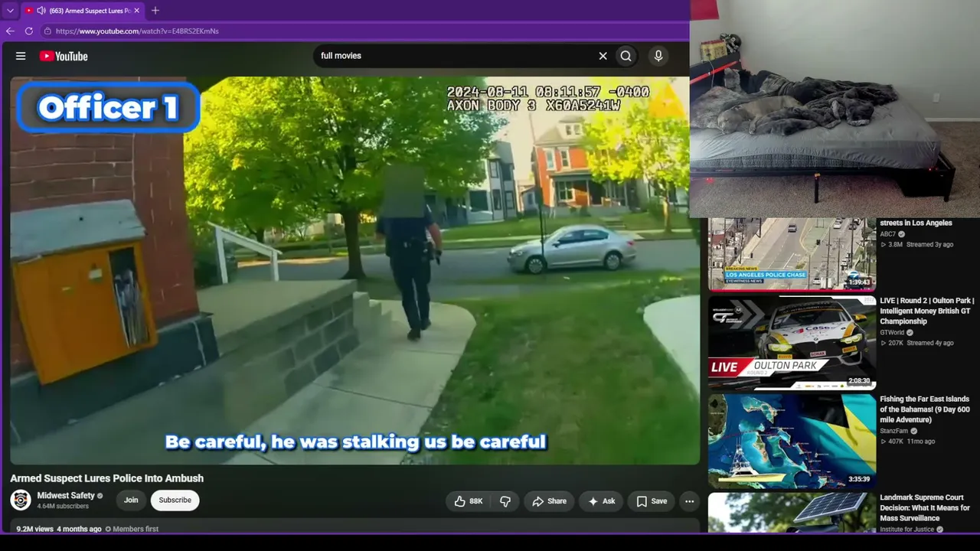Close the Armed Suspect video tab
This screenshot has height=551, width=980.
click(136, 11)
